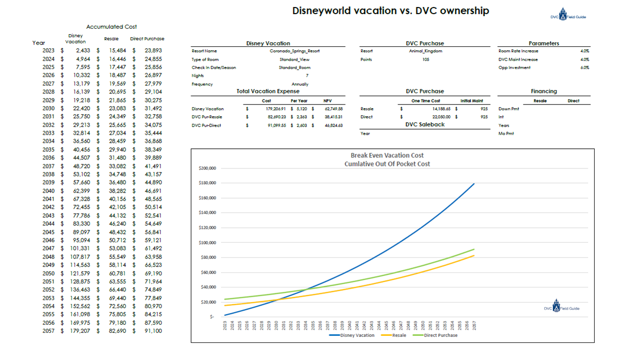Click Disney Vacation cost 179,207 for 2057
This screenshot has width=644, height=362.
[80, 331]
